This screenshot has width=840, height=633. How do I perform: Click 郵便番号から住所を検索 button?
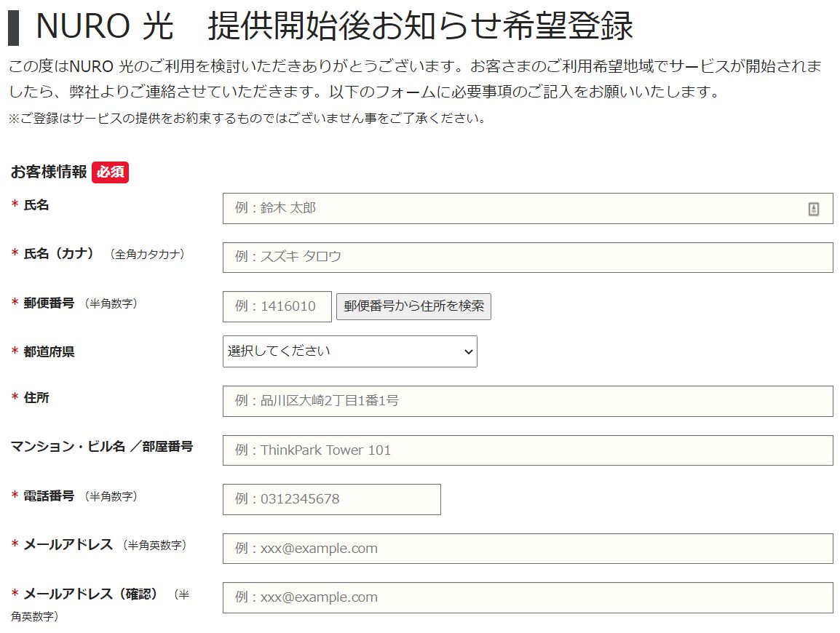[x=413, y=306]
